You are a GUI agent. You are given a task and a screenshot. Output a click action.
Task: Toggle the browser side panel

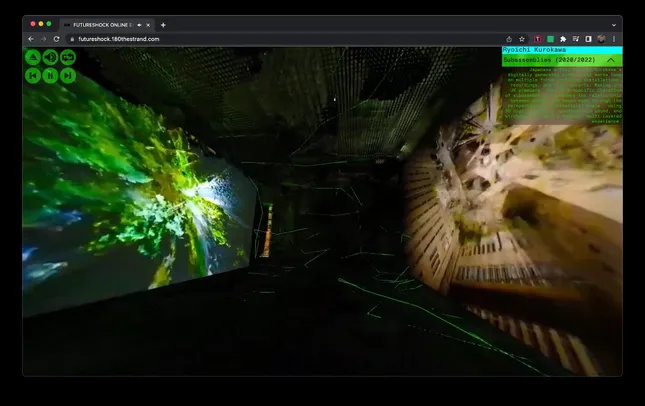pos(589,39)
